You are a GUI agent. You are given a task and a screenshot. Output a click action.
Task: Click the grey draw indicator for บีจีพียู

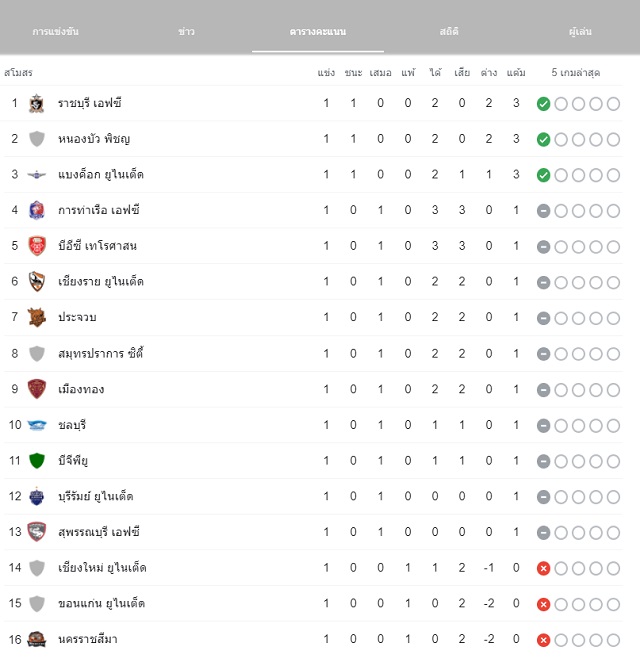pyautogui.click(x=543, y=461)
